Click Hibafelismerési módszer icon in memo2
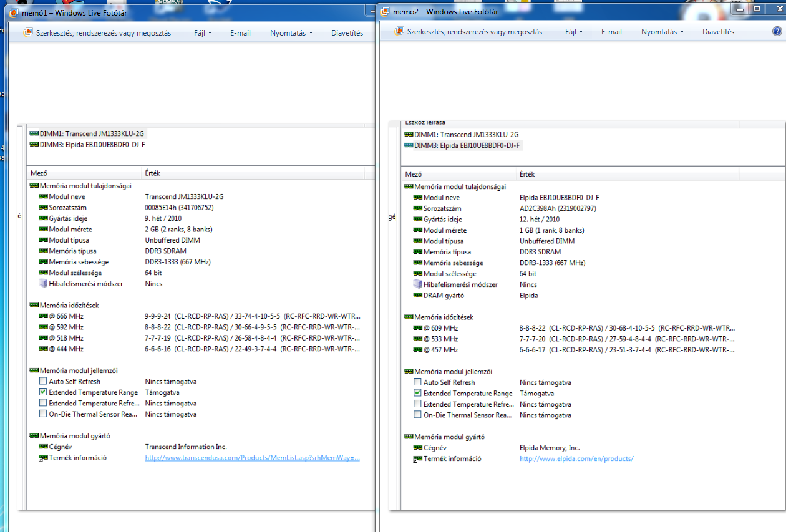The image size is (786, 532). pyautogui.click(x=418, y=284)
